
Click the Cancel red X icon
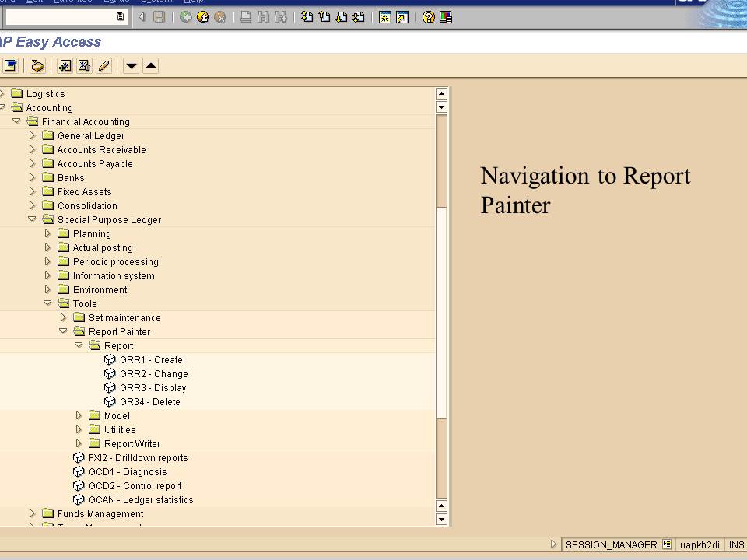coord(221,17)
